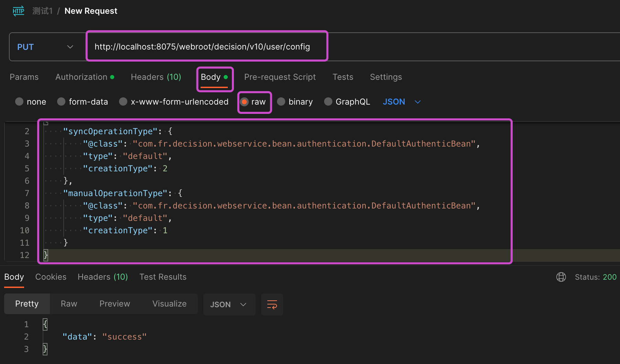Select the raw body radio button
This screenshot has width=620, height=364.
[244, 102]
